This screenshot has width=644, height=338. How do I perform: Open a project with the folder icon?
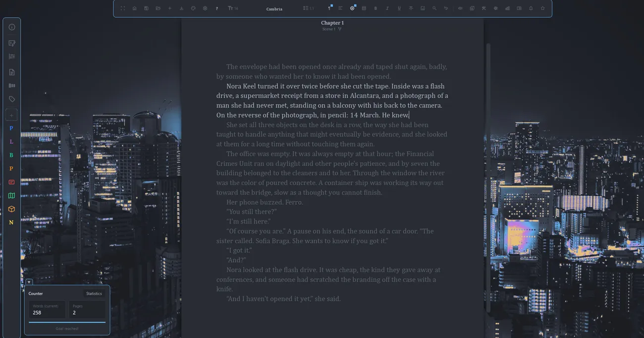coord(158,8)
